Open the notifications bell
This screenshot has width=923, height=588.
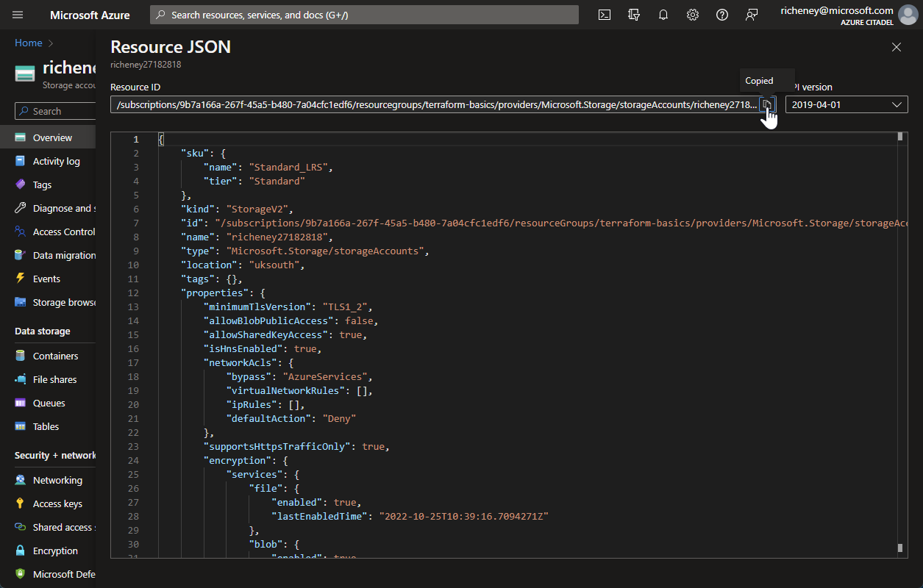[x=663, y=14]
